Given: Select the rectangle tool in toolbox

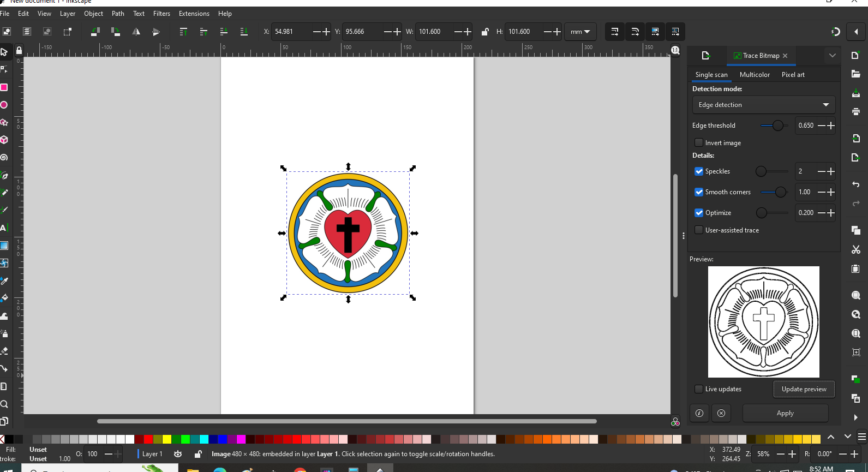Looking at the screenshot, I should (4, 87).
